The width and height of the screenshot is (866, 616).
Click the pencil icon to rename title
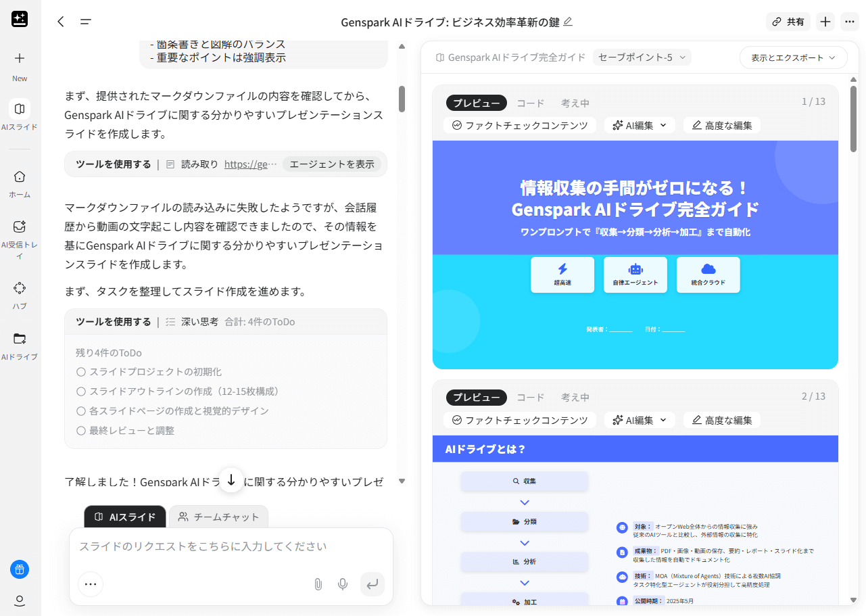click(568, 22)
